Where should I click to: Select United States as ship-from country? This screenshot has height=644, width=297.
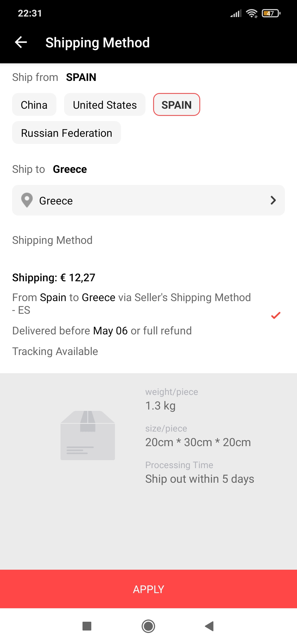105,105
